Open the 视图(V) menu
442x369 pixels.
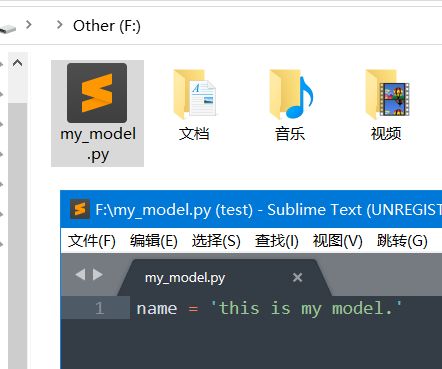click(x=337, y=241)
